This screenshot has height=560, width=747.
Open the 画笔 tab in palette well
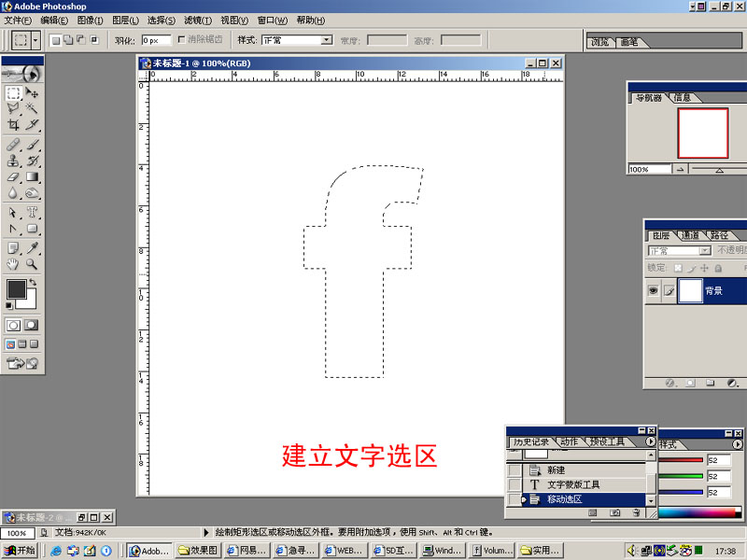(x=628, y=42)
